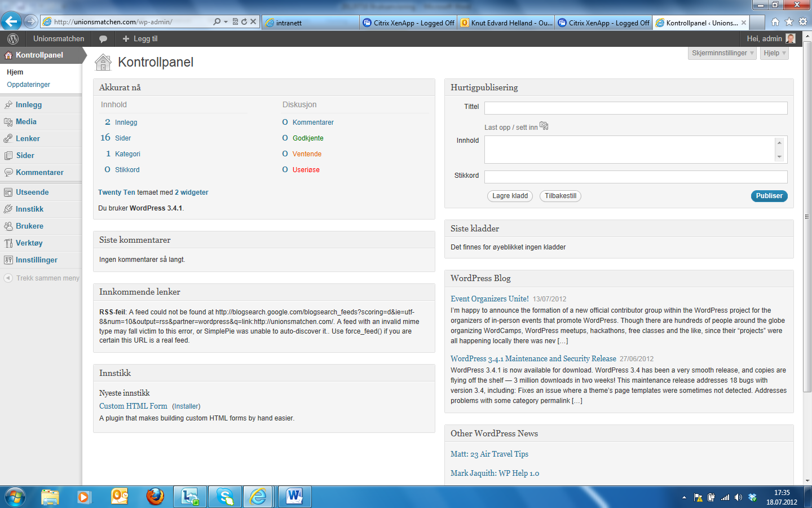Click the Tilbakestill button

pos(561,196)
